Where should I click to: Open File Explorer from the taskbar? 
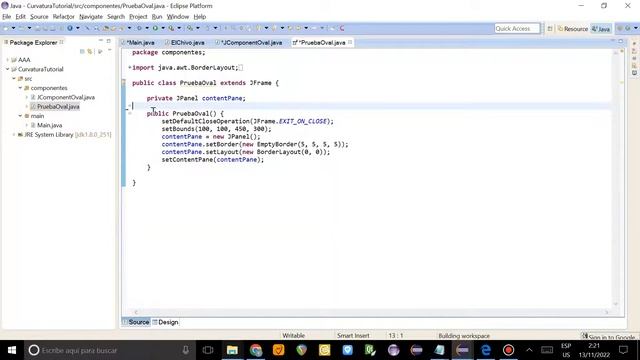(x=232, y=350)
